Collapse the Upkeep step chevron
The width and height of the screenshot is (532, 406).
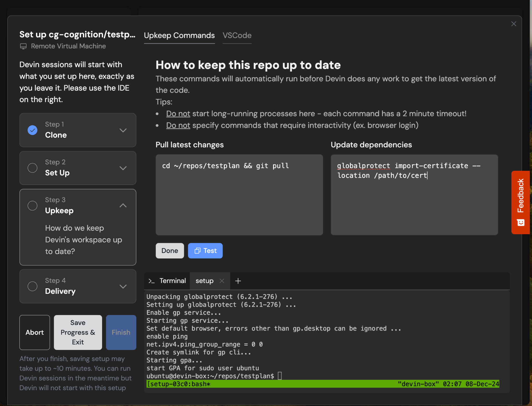tap(123, 205)
